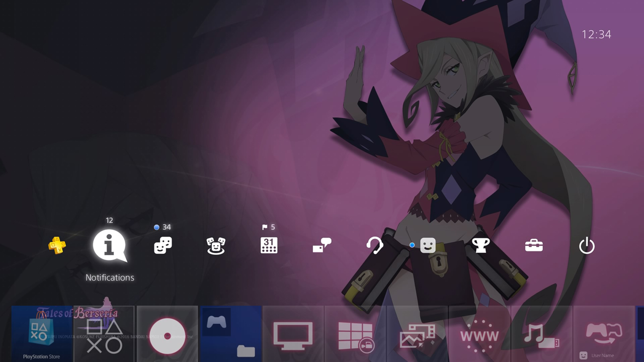Click the 12:34 clock
The height and width of the screenshot is (362, 644).
click(x=596, y=34)
